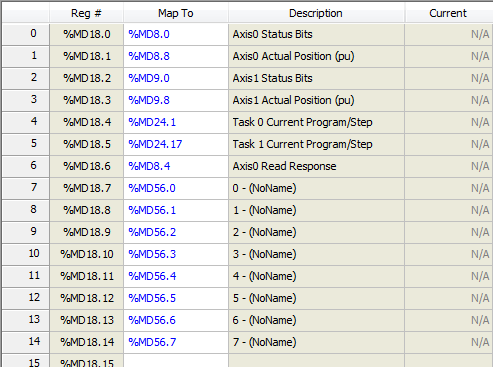Select the Task 0 Current Program/Step cell

pyautogui.click(x=316, y=122)
